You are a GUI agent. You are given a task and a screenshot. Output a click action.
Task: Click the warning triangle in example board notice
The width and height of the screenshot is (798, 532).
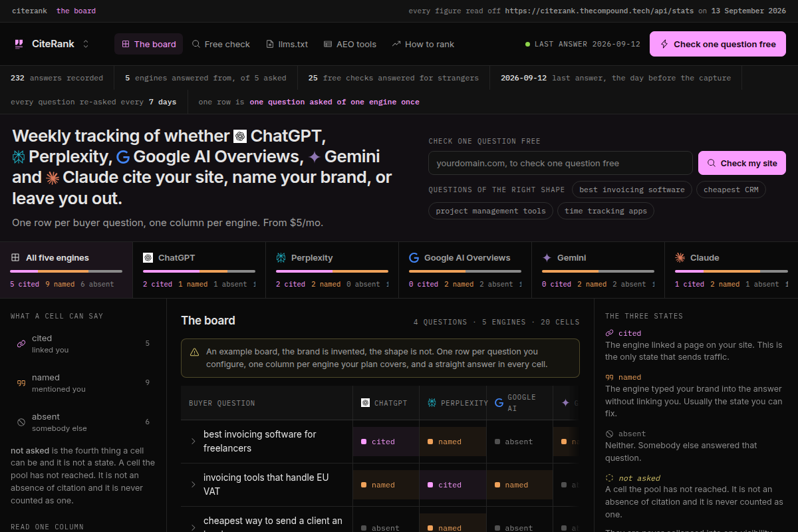point(194,352)
